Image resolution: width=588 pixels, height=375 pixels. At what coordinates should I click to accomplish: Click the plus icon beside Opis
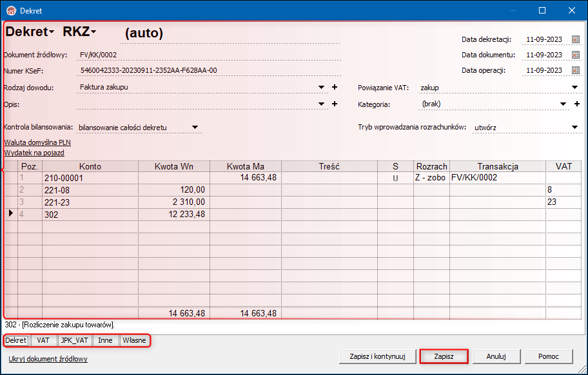click(335, 104)
